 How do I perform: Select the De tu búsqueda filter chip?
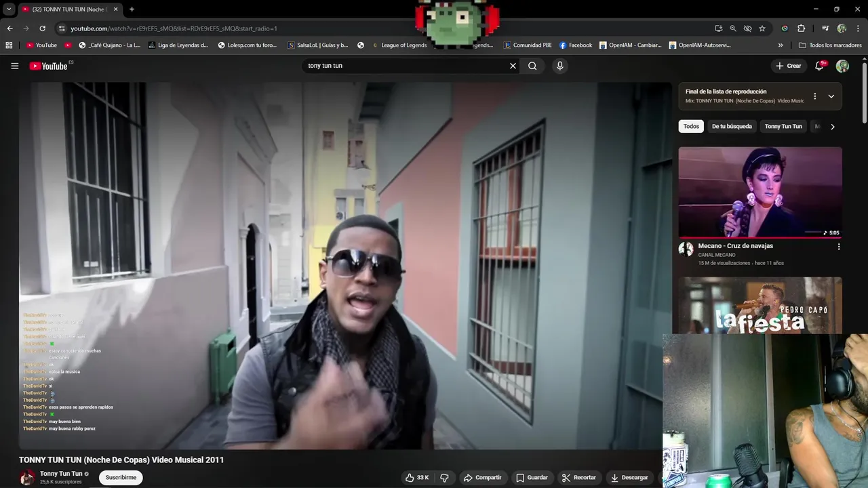pos(732,126)
